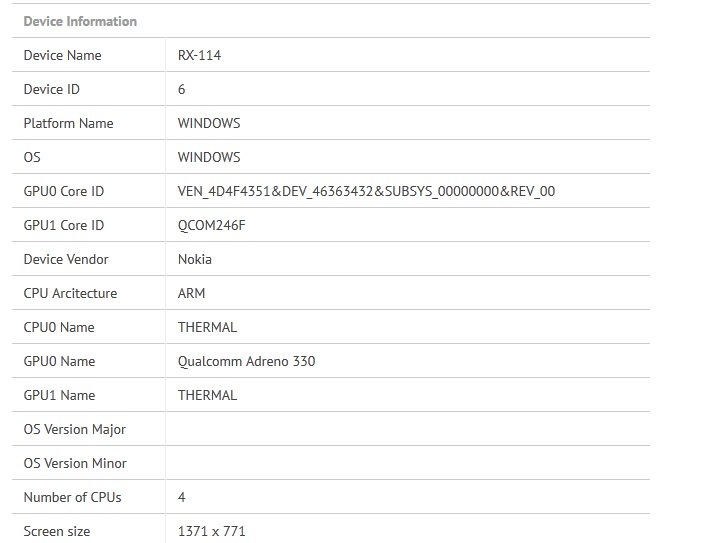The height and width of the screenshot is (543, 718).
Task: Click the Platform Name row's WINDOWS value
Action: [x=209, y=123]
